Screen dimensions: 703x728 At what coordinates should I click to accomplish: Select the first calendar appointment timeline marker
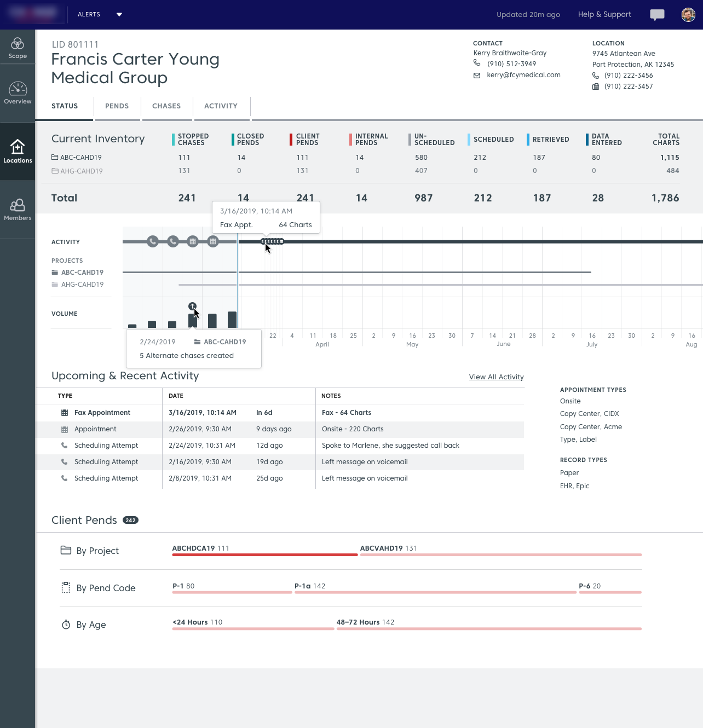[x=193, y=241]
